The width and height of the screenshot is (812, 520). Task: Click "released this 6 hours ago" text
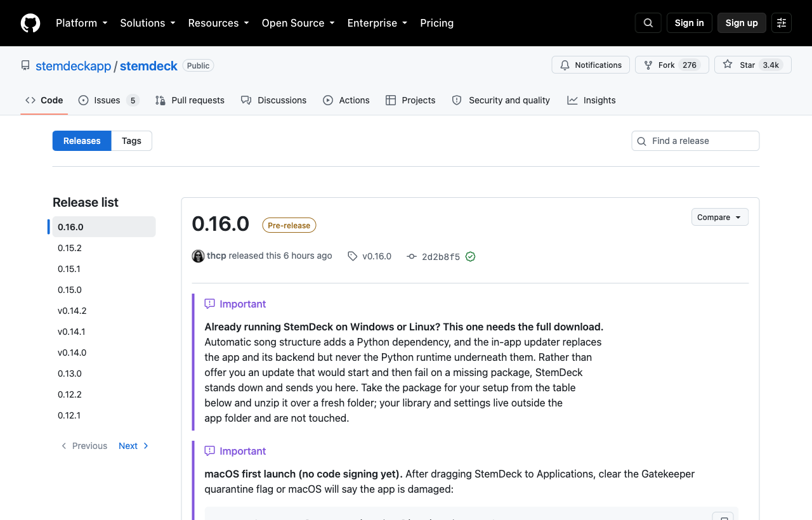click(280, 256)
